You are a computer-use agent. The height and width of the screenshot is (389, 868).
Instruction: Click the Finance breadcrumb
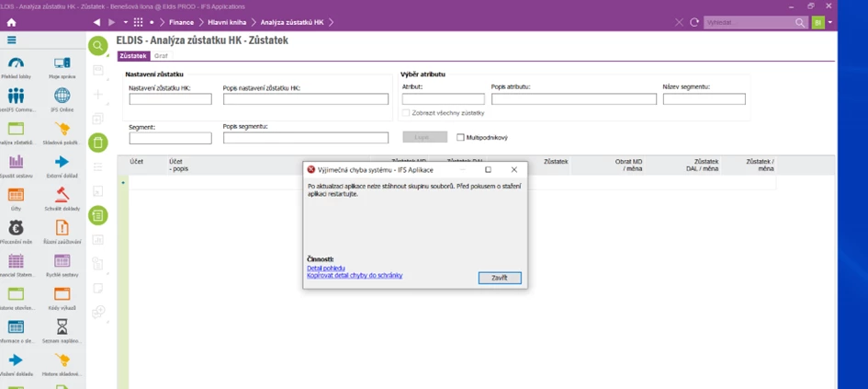(182, 23)
